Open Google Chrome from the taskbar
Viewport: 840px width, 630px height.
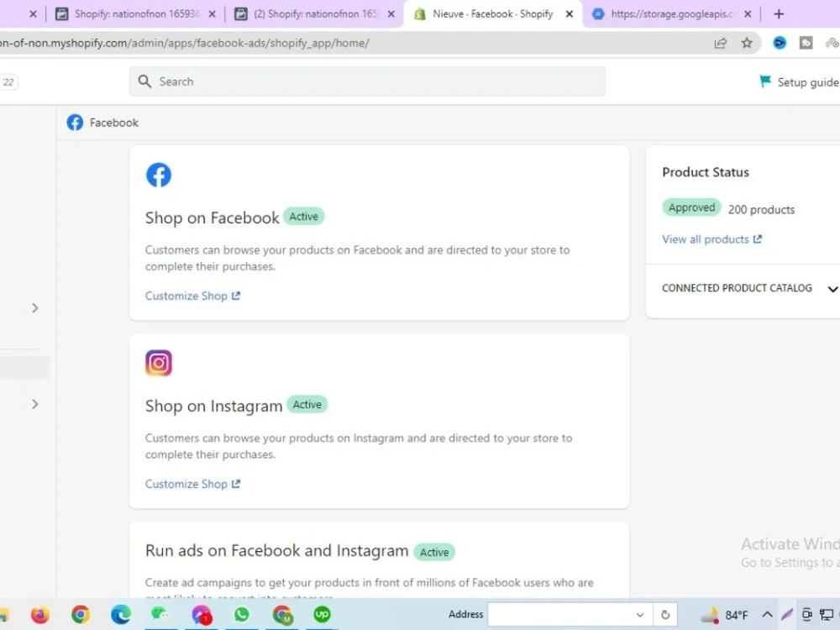pyautogui.click(x=81, y=615)
